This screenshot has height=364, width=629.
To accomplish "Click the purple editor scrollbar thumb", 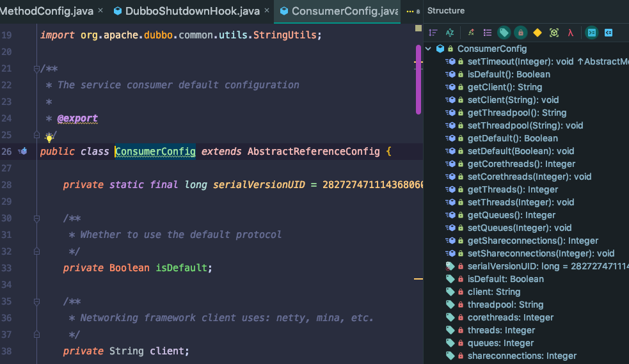I will pyautogui.click(x=418, y=79).
